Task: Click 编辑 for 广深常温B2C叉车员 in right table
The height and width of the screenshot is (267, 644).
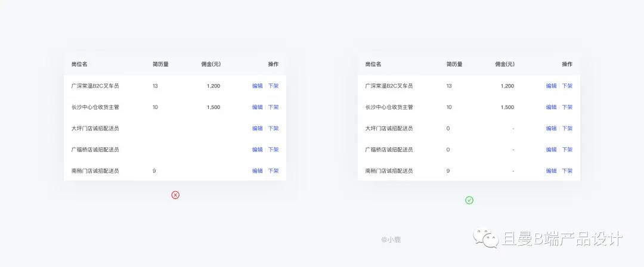Action: [551, 86]
